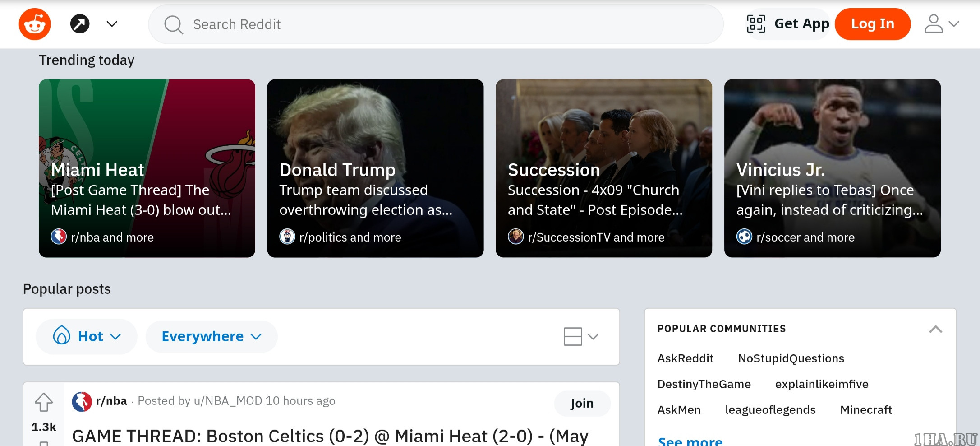Open the Vinicius Jr. trending card
Viewport: 980px width, 446px height.
[832, 168]
